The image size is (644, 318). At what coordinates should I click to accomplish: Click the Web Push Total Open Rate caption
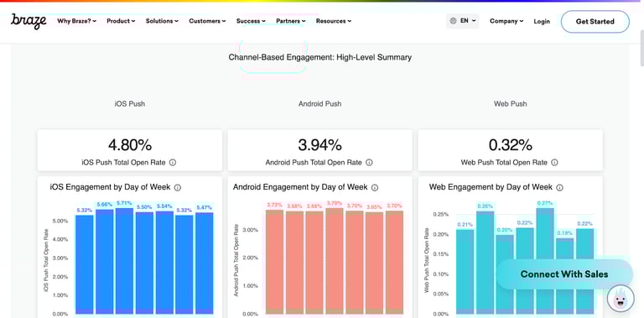pyautogui.click(x=504, y=163)
